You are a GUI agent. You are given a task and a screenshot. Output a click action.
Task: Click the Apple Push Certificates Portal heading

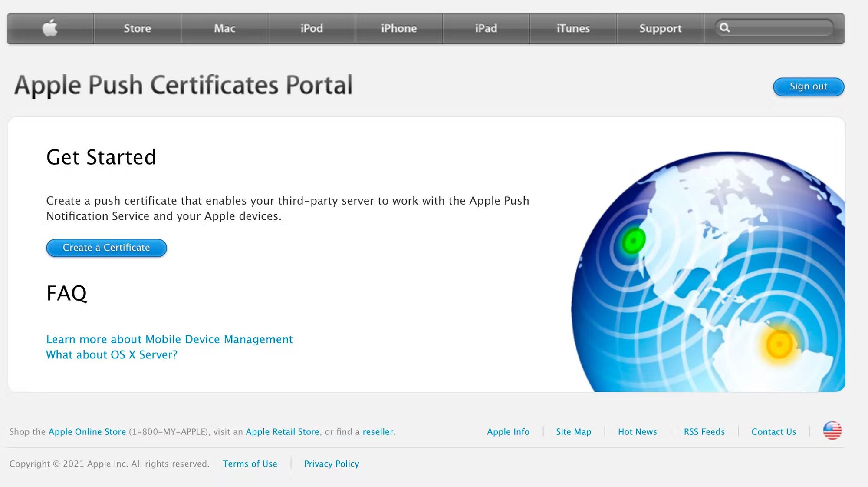coord(183,86)
